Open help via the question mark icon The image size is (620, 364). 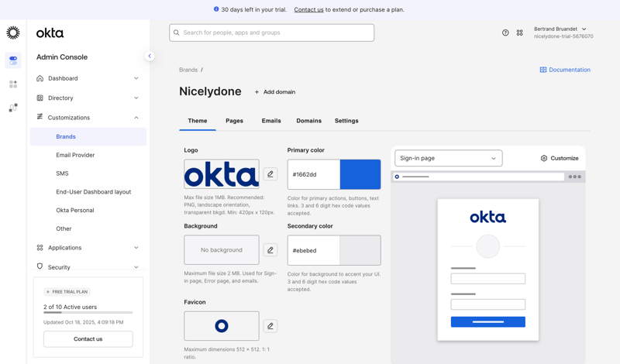[505, 33]
